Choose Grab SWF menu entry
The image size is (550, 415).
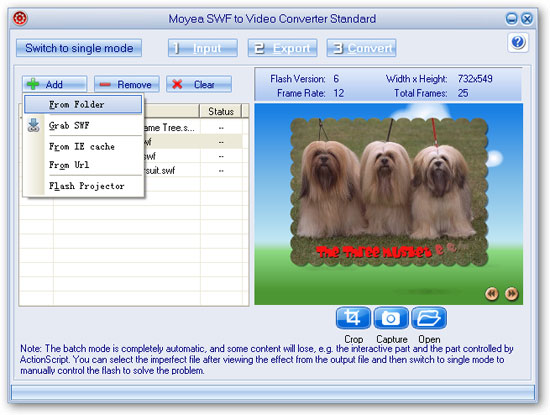[x=83, y=125]
